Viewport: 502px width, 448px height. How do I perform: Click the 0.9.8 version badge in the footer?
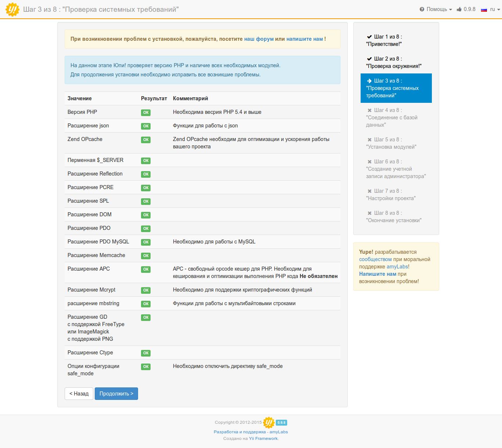tap(281, 423)
